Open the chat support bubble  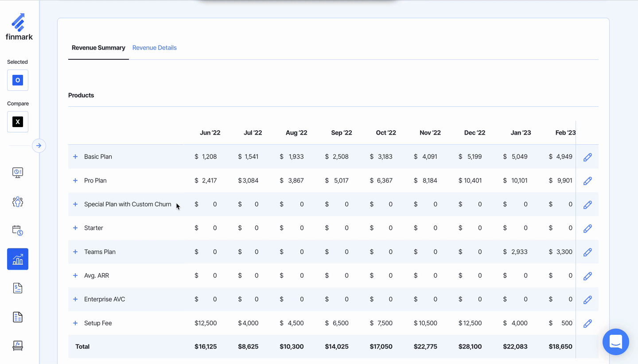pos(615,342)
